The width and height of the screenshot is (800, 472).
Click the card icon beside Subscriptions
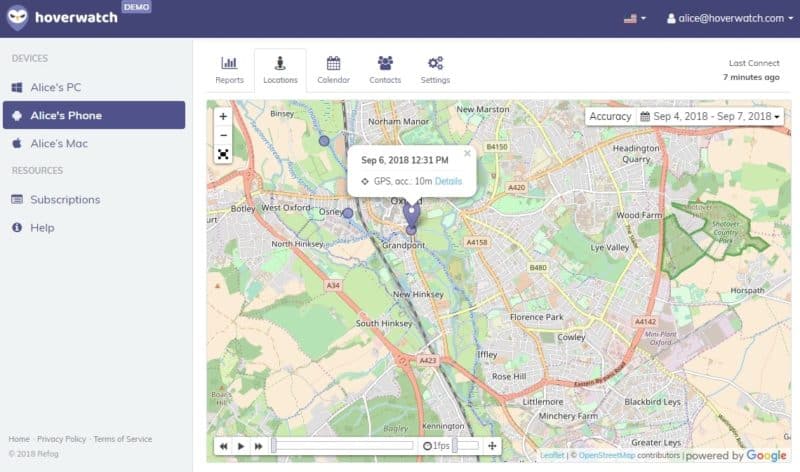[17, 199]
